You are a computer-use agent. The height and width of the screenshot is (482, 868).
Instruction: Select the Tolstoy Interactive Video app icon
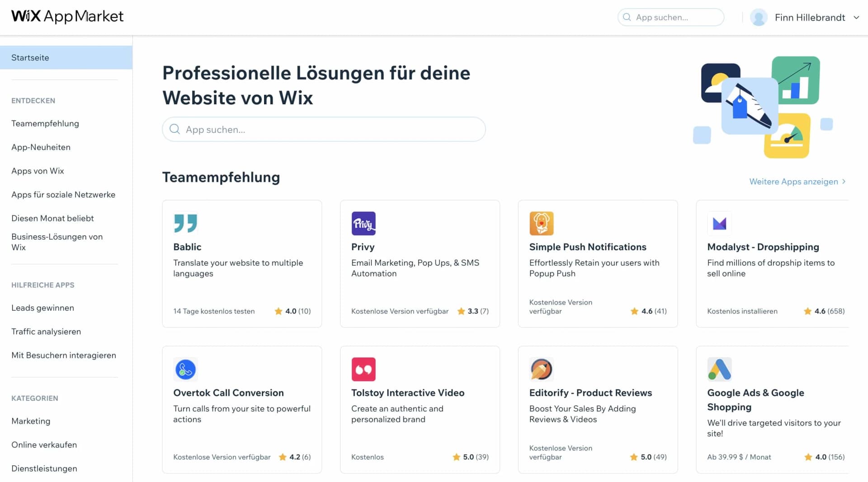click(363, 369)
